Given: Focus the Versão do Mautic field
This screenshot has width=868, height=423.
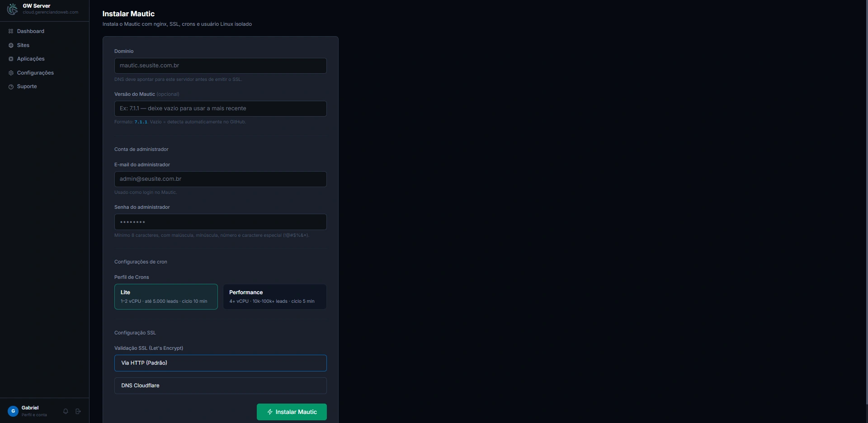Looking at the screenshot, I should [221, 108].
